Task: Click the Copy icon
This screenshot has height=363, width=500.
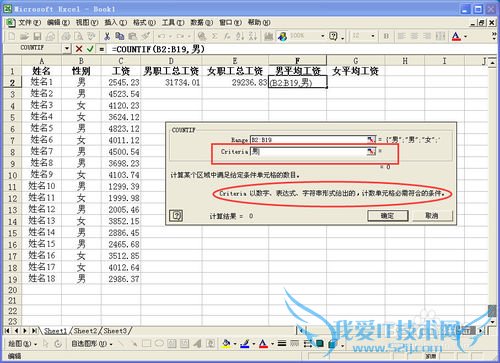Action: coord(119,36)
